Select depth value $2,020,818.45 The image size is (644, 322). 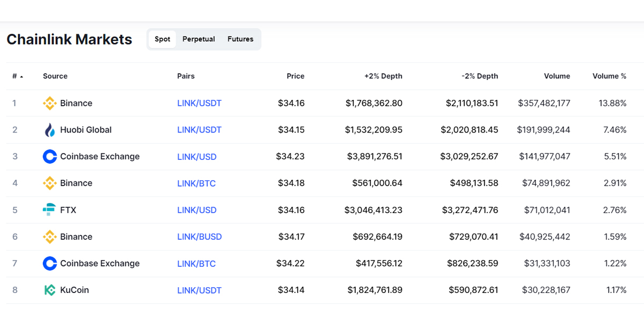tap(470, 130)
